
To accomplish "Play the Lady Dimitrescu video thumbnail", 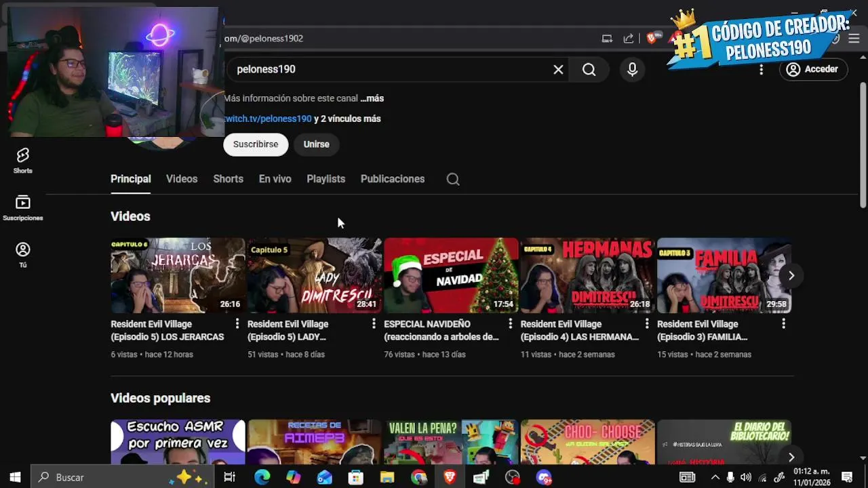I will pos(315,275).
